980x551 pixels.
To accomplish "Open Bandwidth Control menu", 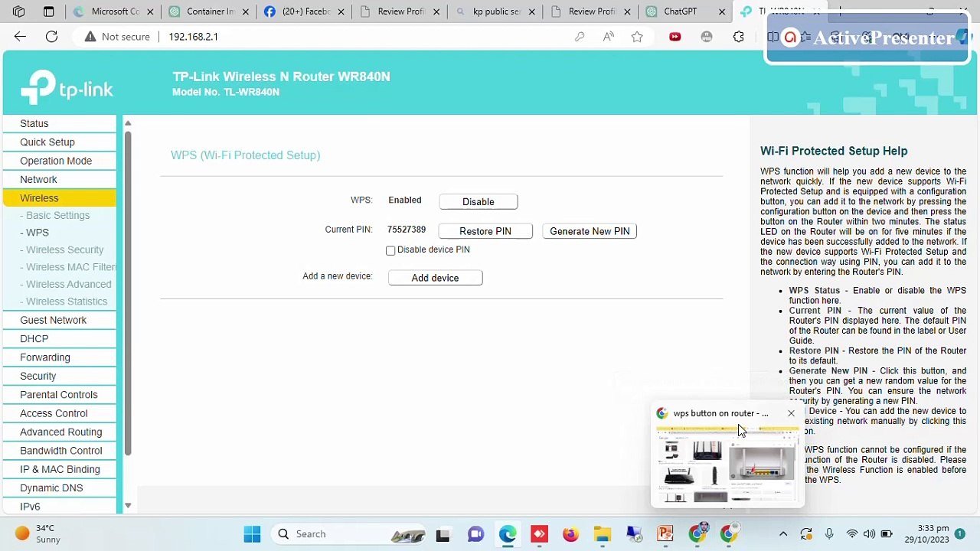I will [x=60, y=451].
